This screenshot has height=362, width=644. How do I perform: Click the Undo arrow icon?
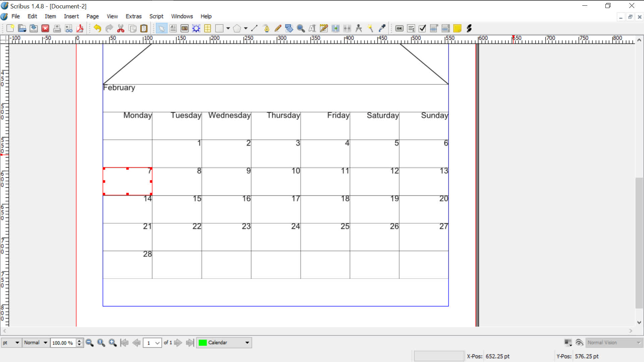tap(97, 28)
